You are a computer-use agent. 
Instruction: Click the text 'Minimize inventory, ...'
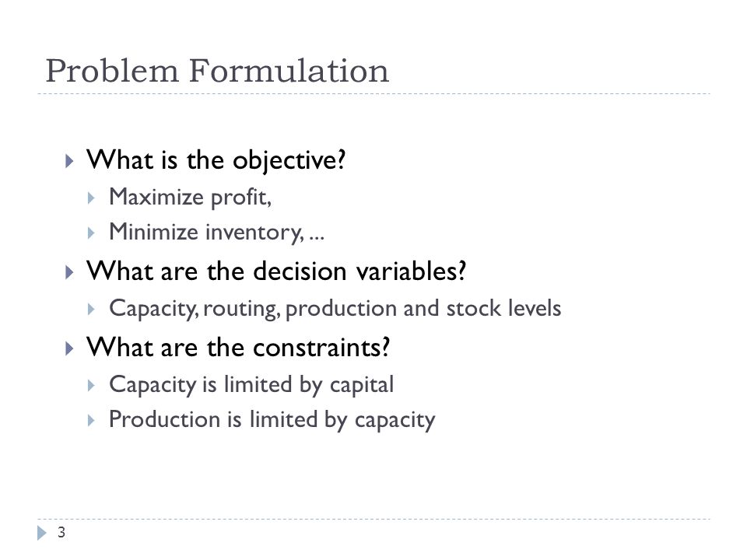coord(217,233)
